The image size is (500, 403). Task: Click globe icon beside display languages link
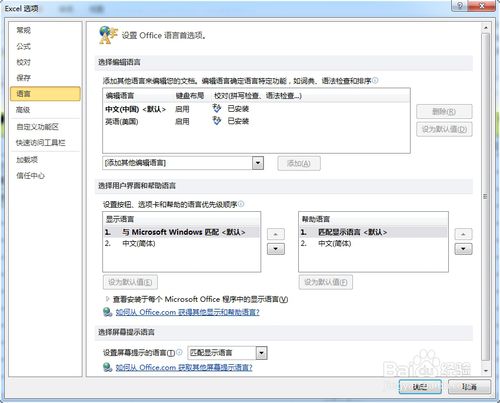click(x=107, y=312)
